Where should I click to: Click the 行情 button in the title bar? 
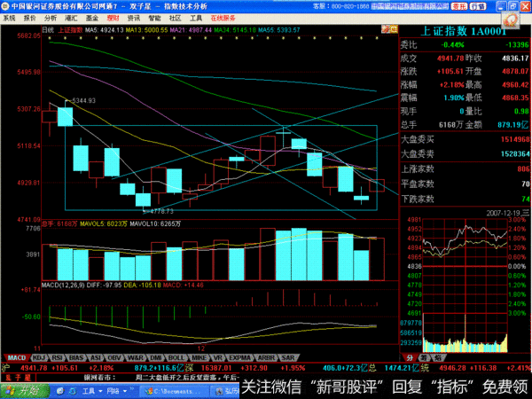[x=478, y=6]
